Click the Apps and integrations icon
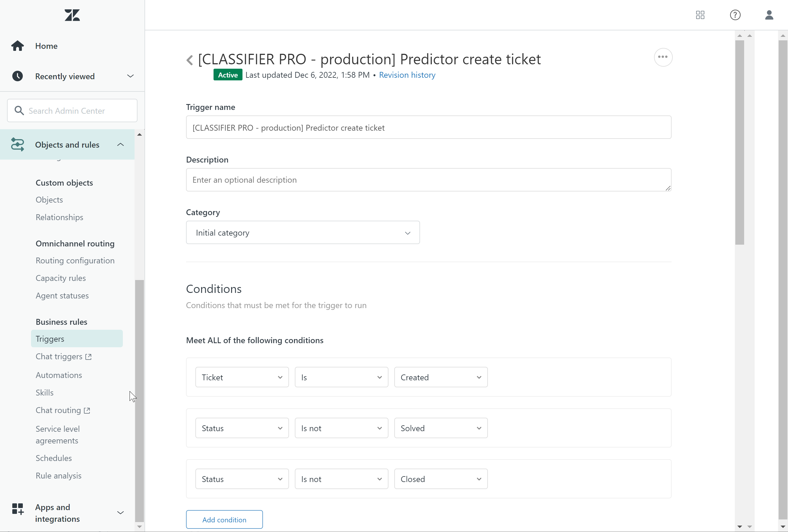Viewport: 788px width, 532px height. (x=18, y=509)
